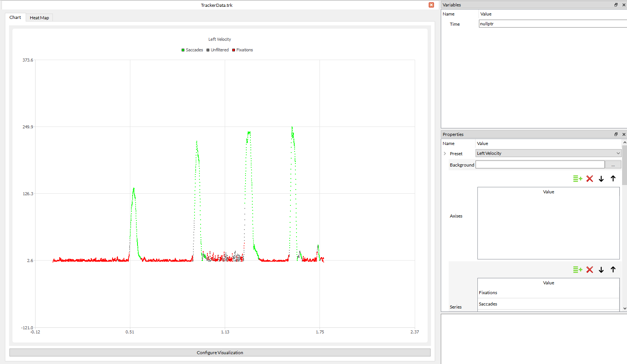Move selected series up
The height and width of the screenshot is (364, 627).
click(613, 270)
